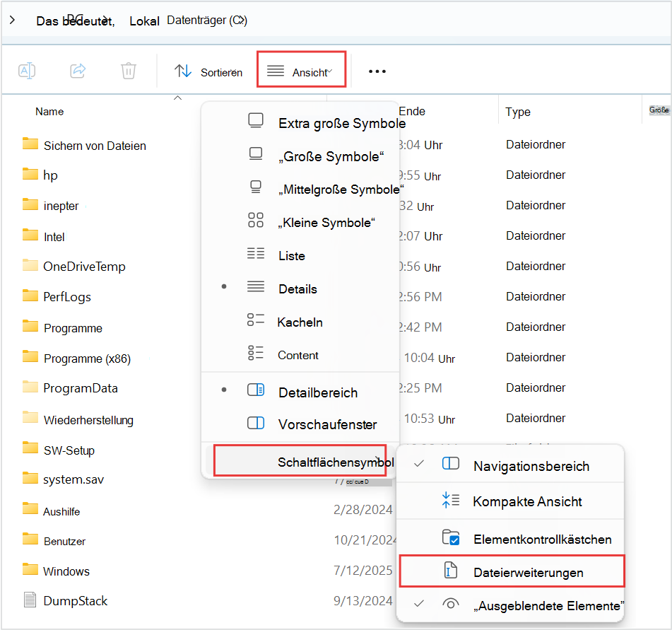Click the Delete trash icon
The width and height of the screenshot is (672, 630).
tap(129, 71)
